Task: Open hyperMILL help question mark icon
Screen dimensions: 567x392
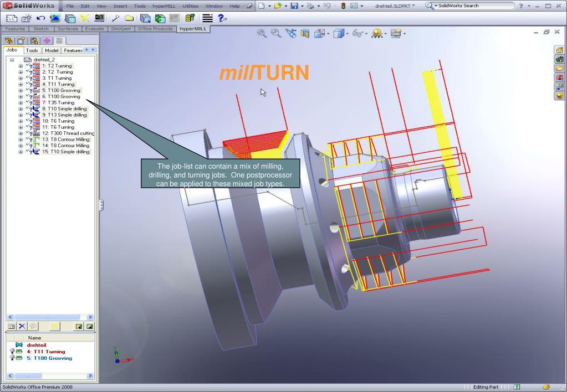Action: (222, 18)
